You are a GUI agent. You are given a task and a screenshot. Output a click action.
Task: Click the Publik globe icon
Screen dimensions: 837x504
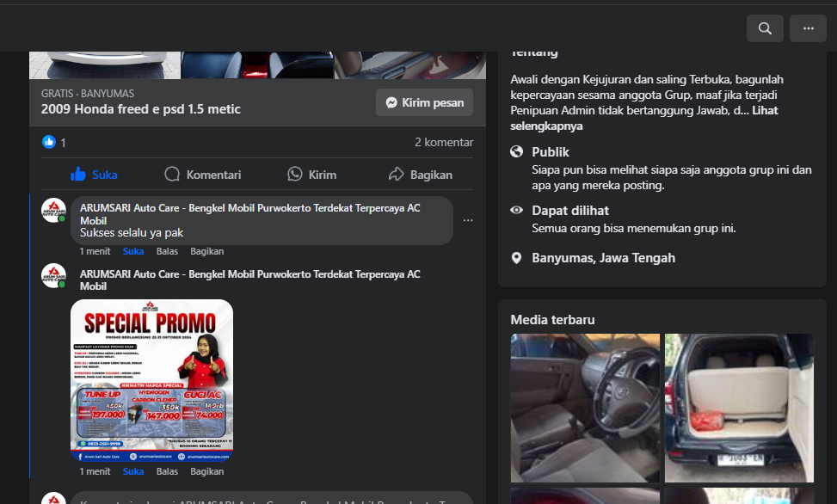(x=517, y=151)
